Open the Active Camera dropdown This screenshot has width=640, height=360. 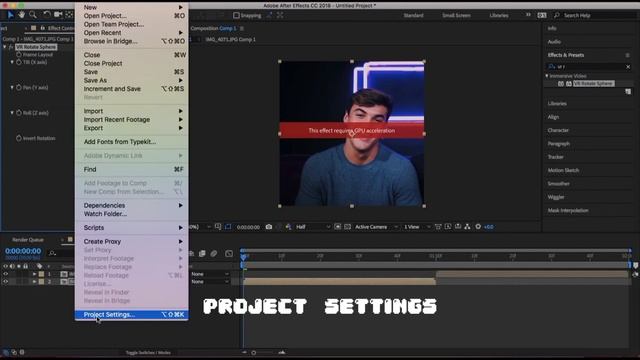coord(376,227)
